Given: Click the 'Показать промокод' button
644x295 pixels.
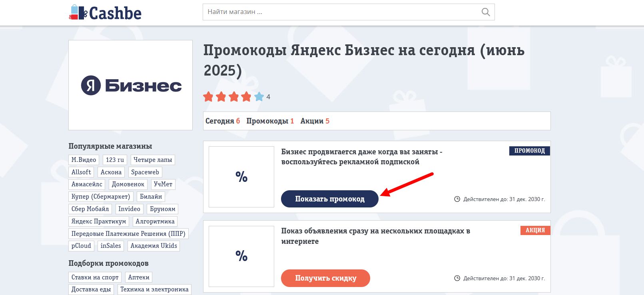Looking at the screenshot, I should coord(330,199).
